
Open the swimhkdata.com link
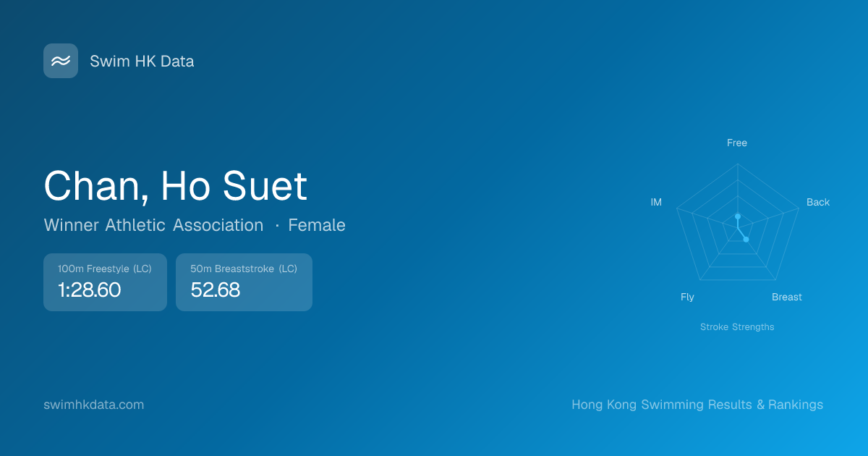94,405
